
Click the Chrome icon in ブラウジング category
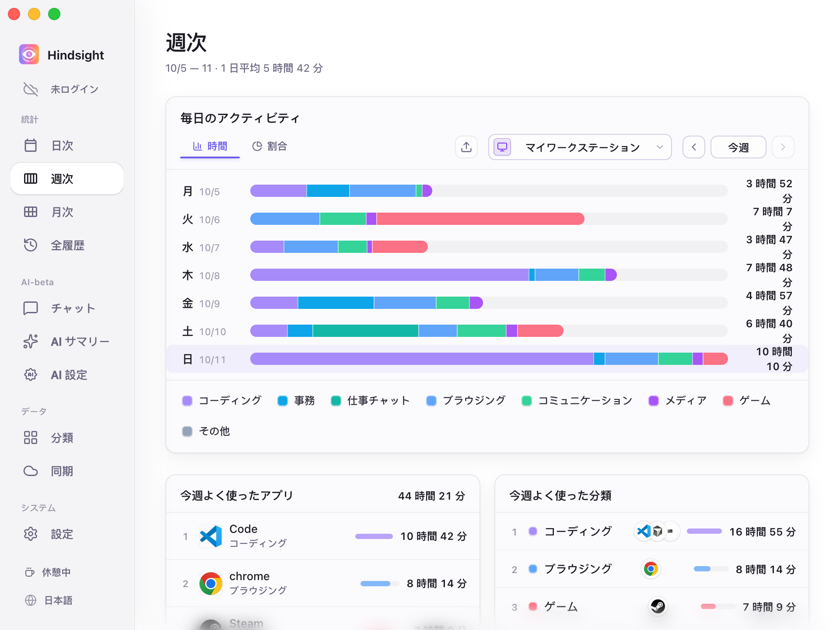click(x=651, y=569)
